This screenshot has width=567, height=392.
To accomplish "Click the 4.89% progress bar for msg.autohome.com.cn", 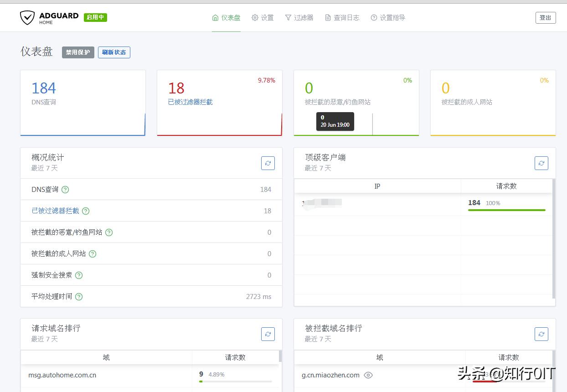I will (x=236, y=382).
